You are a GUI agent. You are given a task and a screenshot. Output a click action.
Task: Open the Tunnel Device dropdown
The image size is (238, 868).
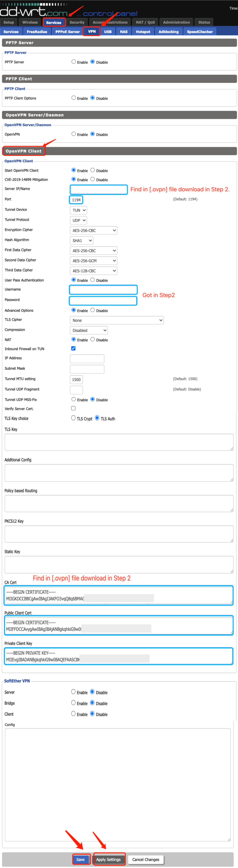coord(78,210)
